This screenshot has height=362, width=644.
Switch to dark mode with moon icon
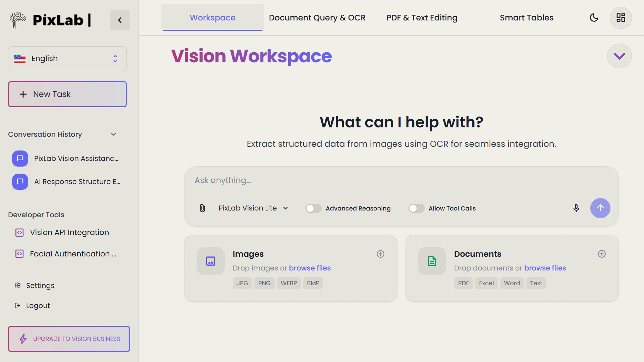point(594,18)
